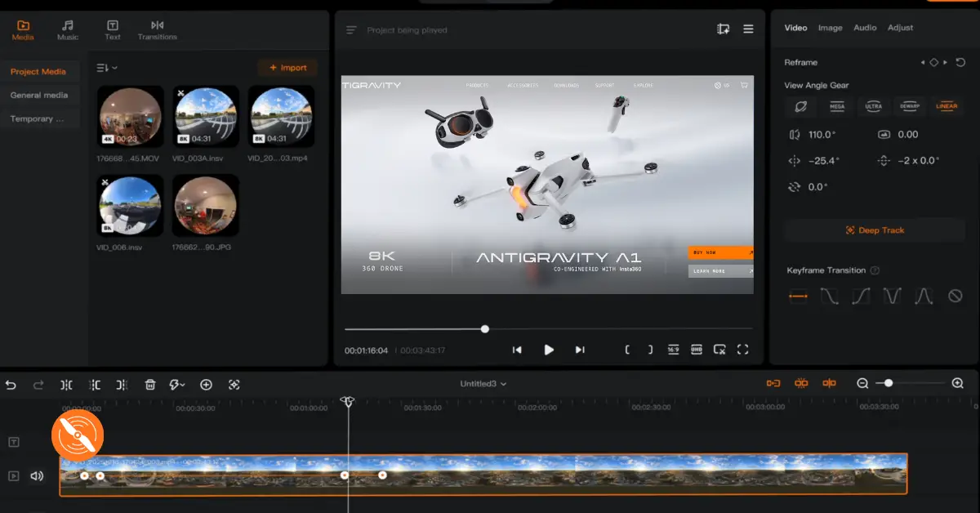Select the split clip icon

pos(66,385)
